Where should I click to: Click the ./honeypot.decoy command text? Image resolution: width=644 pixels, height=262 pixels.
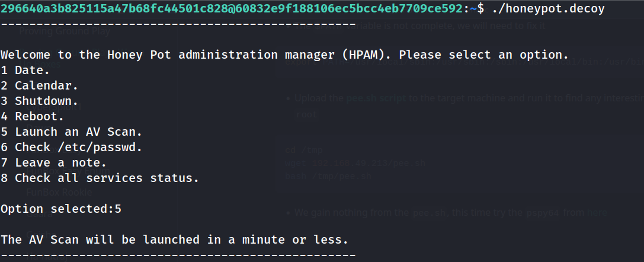(549, 9)
